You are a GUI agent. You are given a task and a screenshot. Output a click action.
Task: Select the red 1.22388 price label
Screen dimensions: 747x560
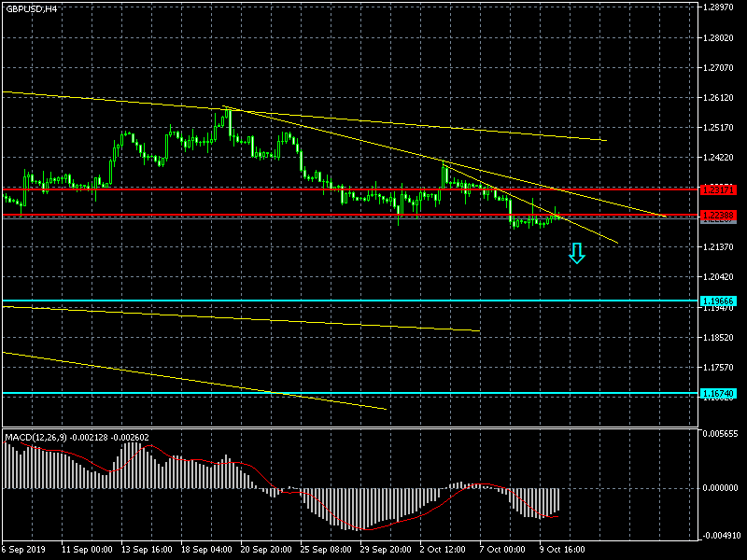pyautogui.click(x=718, y=216)
